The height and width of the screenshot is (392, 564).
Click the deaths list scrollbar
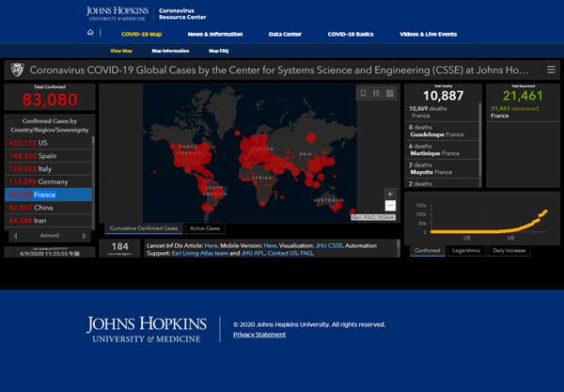[x=479, y=144]
